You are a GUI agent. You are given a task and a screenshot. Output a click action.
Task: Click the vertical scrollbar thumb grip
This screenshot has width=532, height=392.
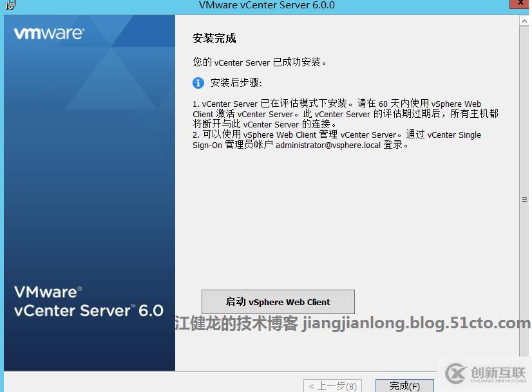(x=524, y=200)
